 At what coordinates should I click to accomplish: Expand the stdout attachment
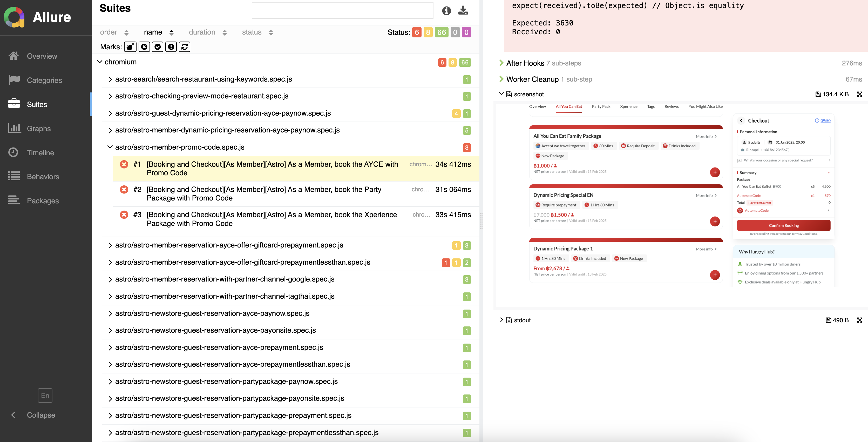(501, 320)
